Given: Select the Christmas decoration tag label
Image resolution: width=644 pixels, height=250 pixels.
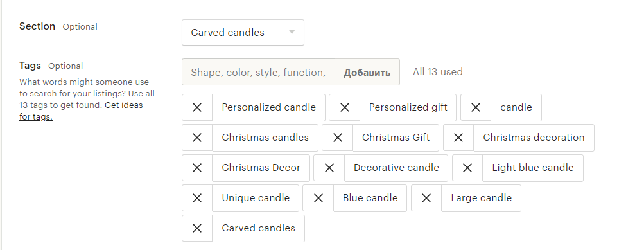Looking at the screenshot, I should coord(534,138).
